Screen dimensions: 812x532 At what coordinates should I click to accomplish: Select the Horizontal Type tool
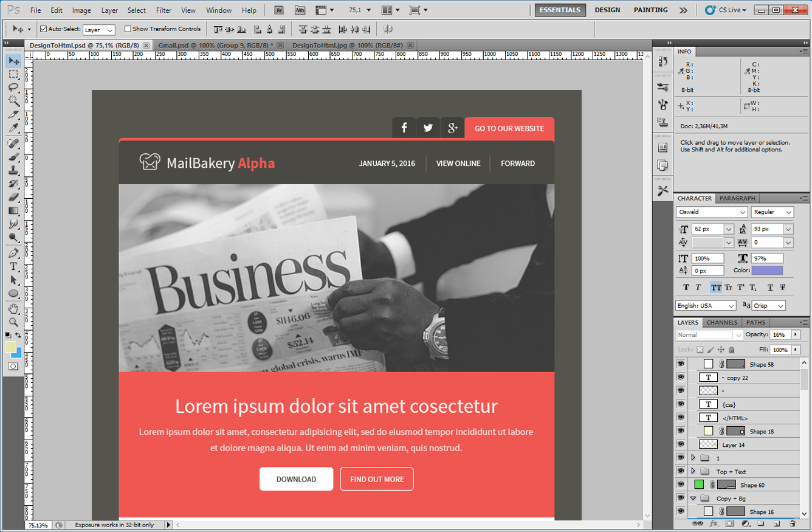(13, 267)
